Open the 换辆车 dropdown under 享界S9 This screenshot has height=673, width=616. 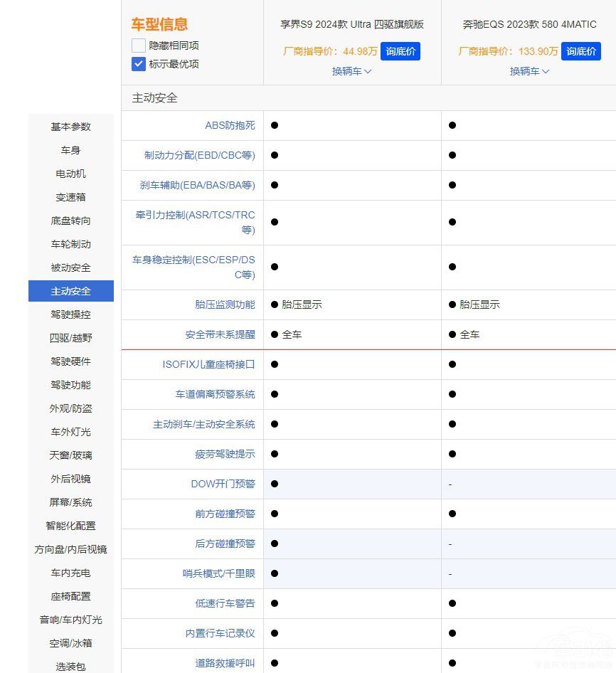(351, 71)
